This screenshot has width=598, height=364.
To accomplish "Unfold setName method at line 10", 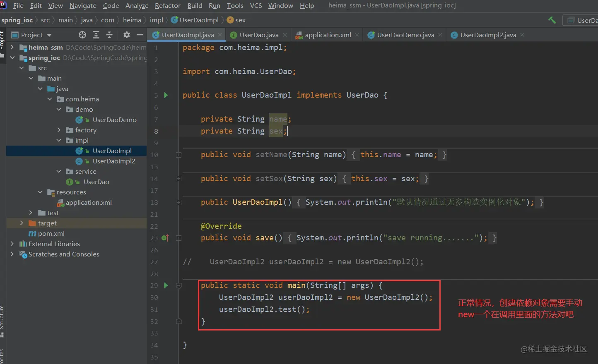I will pos(178,155).
